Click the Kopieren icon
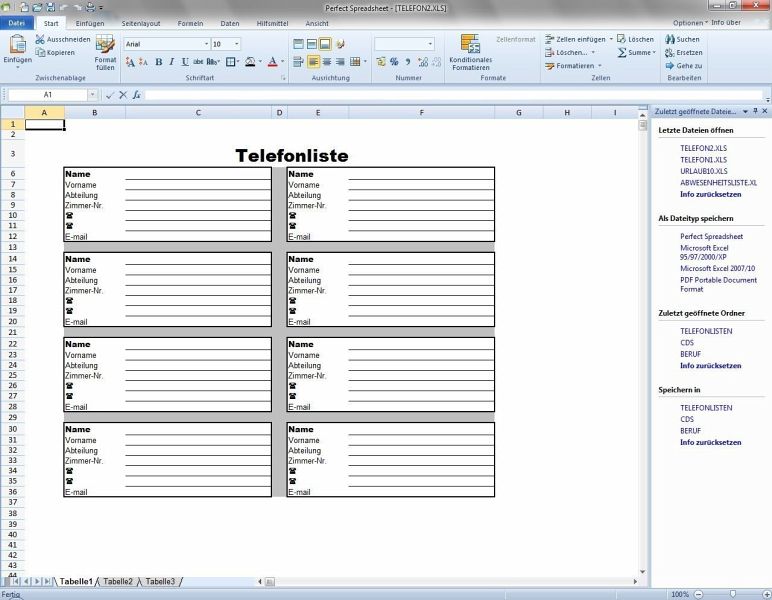772x600 pixels. pos(40,52)
